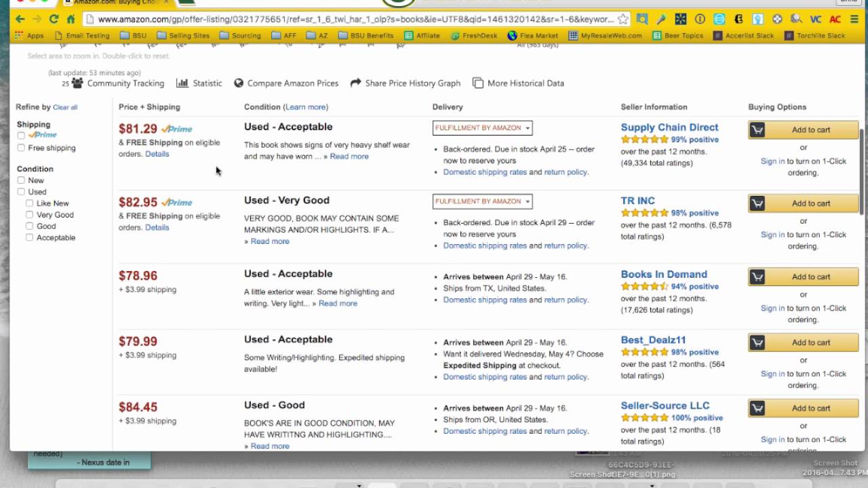Tick the New condition checkbox
The height and width of the screenshot is (488, 868).
(x=21, y=180)
